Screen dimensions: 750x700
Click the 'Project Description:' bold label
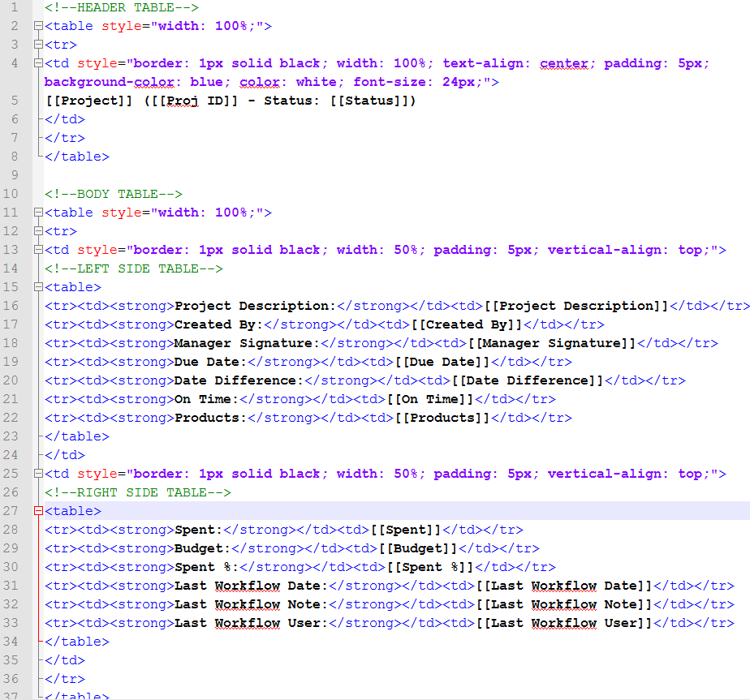(x=255, y=306)
